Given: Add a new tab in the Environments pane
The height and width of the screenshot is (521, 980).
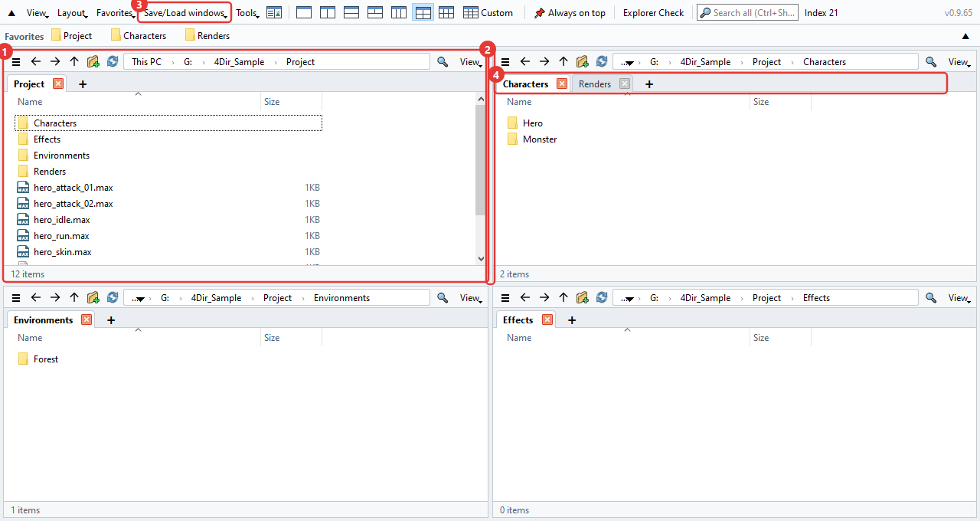Looking at the screenshot, I should point(111,320).
